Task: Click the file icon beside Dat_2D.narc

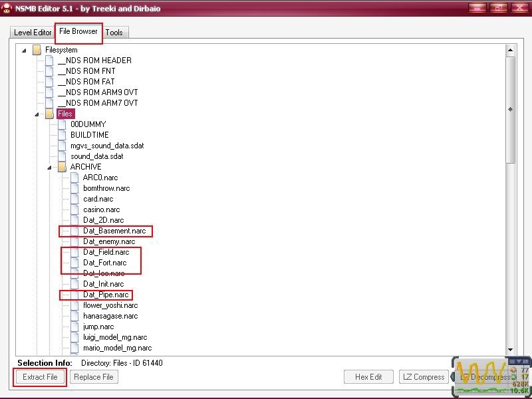Action: pos(74,220)
